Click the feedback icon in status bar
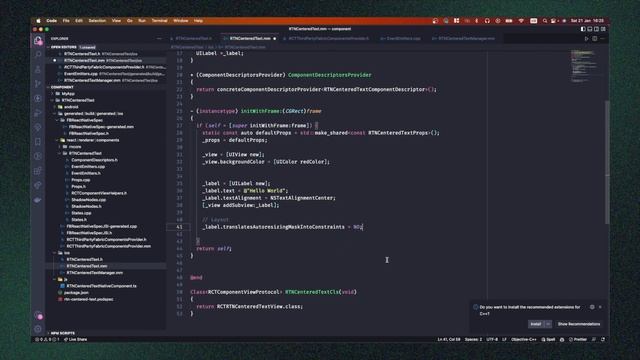The image size is (640, 360). click(x=594, y=339)
